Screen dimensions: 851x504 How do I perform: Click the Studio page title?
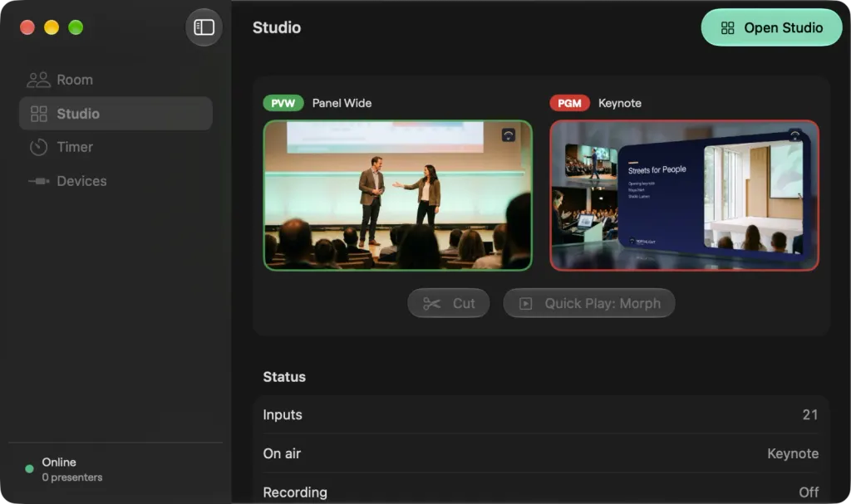pos(277,27)
